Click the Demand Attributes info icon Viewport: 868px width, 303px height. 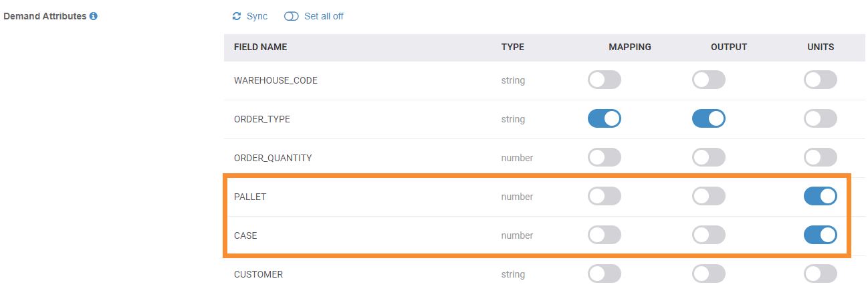(x=94, y=16)
